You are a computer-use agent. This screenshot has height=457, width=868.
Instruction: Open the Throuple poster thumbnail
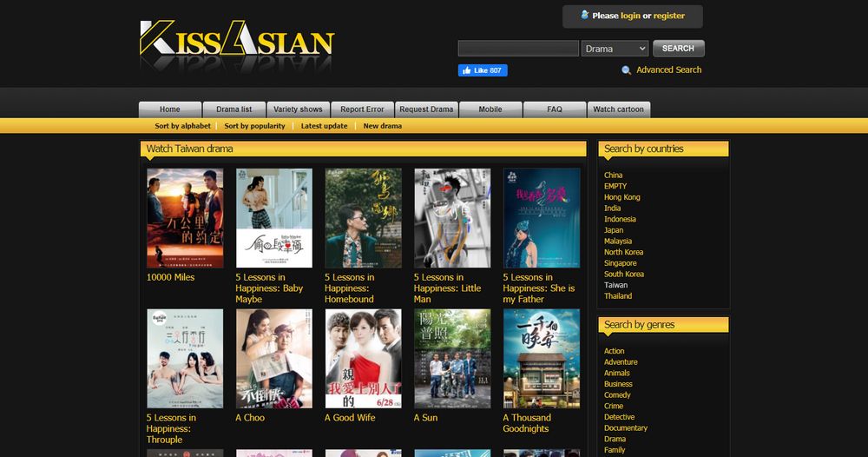point(185,359)
